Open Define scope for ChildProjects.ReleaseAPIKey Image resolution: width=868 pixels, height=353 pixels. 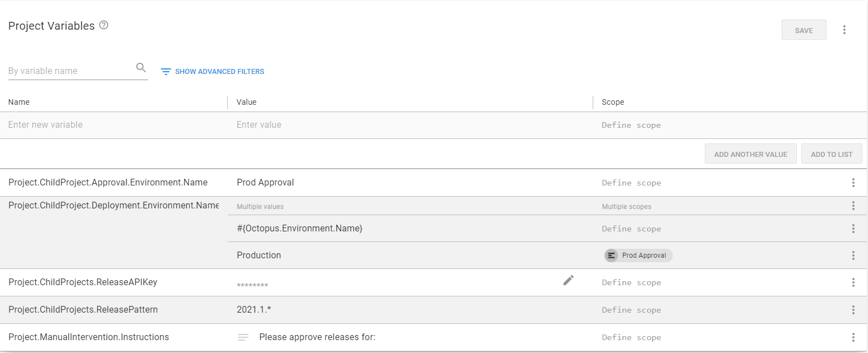pyautogui.click(x=631, y=282)
